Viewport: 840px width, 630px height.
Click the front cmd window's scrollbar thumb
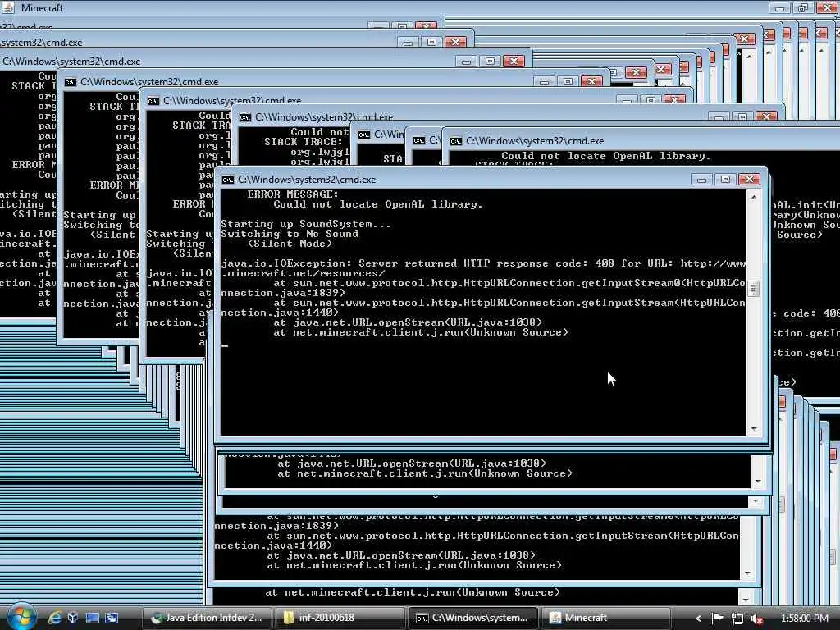pos(753,289)
